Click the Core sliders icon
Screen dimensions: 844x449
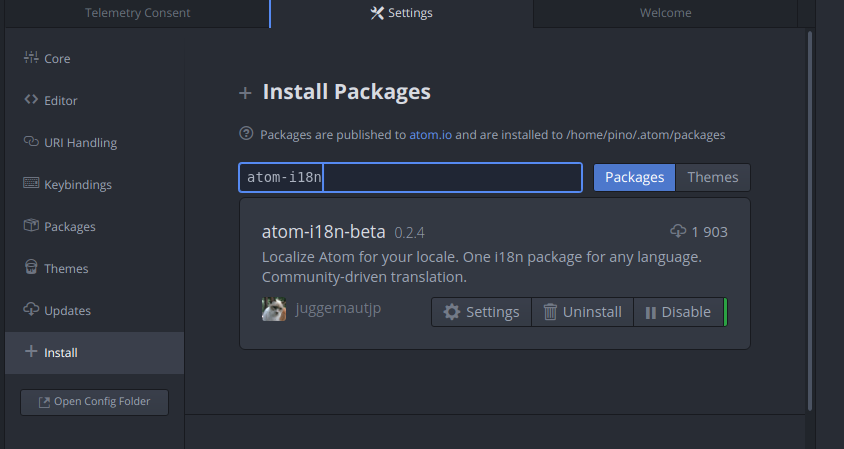pyautogui.click(x=31, y=57)
